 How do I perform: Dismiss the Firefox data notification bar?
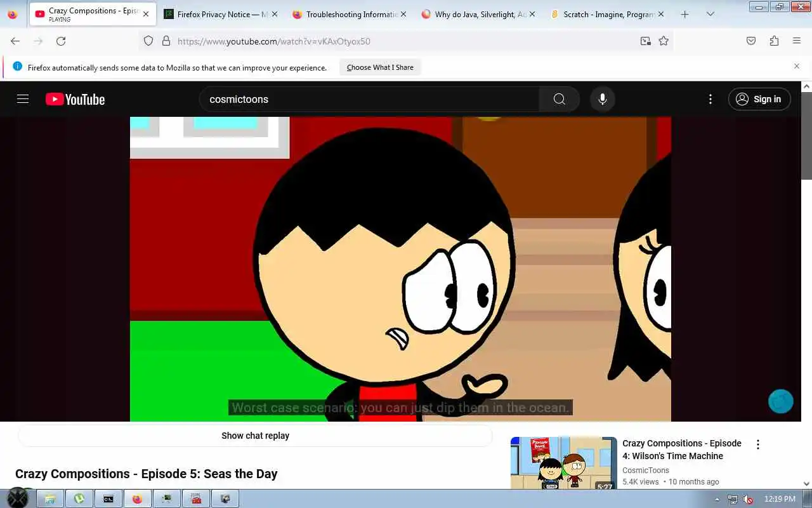click(797, 66)
